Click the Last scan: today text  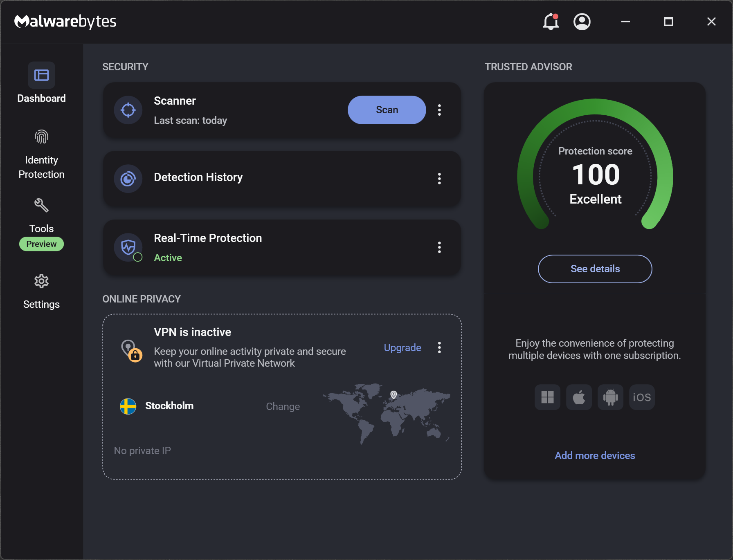(191, 121)
